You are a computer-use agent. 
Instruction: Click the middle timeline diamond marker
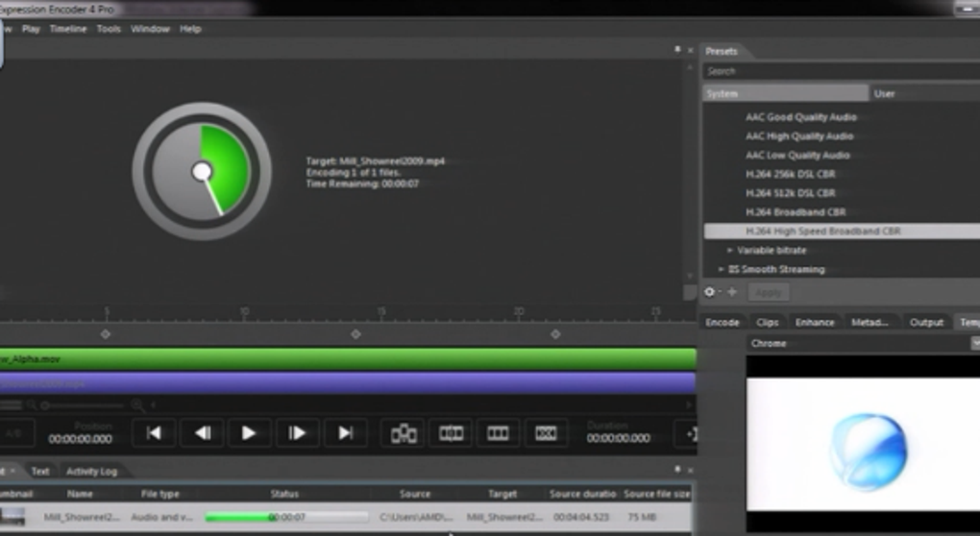[x=355, y=334]
